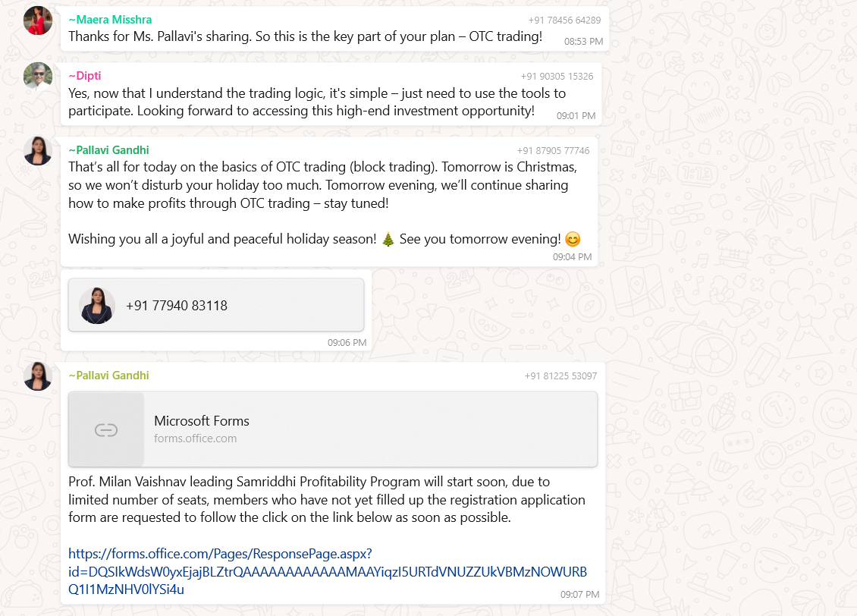857x616 pixels.
Task: Click the 09:06 PM timestamp under contact card
Action: (x=347, y=343)
